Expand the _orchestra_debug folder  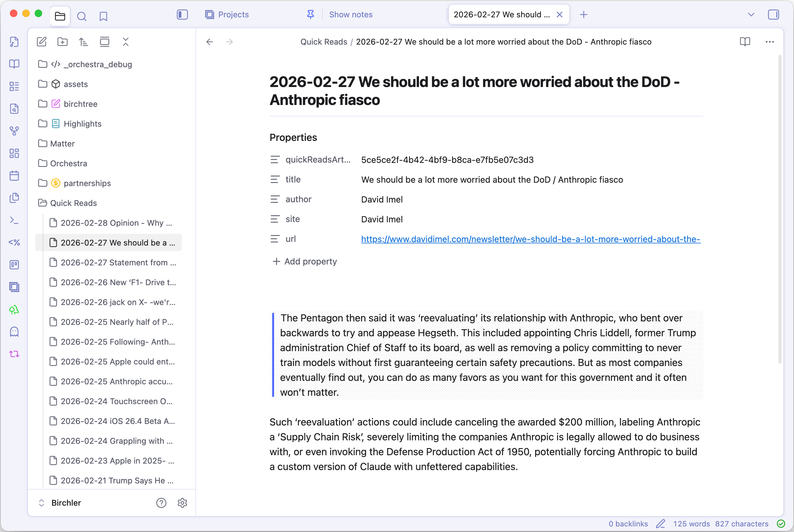[109, 64]
